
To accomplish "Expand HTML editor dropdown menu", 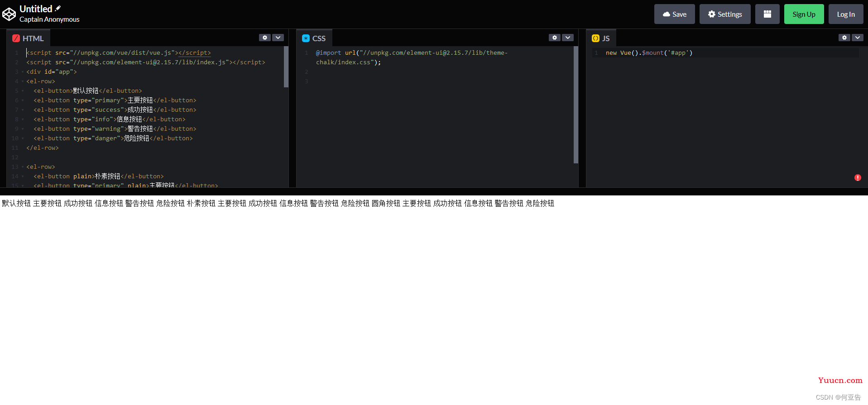I will click(x=278, y=38).
